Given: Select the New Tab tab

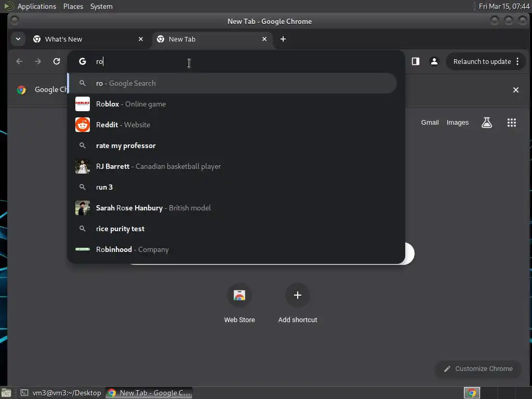Looking at the screenshot, I should click(212, 39).
